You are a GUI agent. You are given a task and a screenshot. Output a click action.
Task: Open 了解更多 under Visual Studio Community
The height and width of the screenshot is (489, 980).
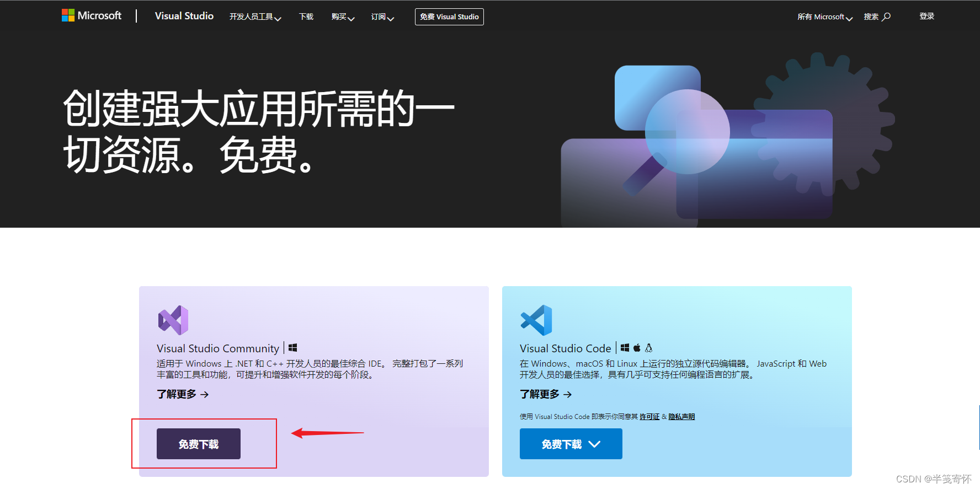pos(183,394)
